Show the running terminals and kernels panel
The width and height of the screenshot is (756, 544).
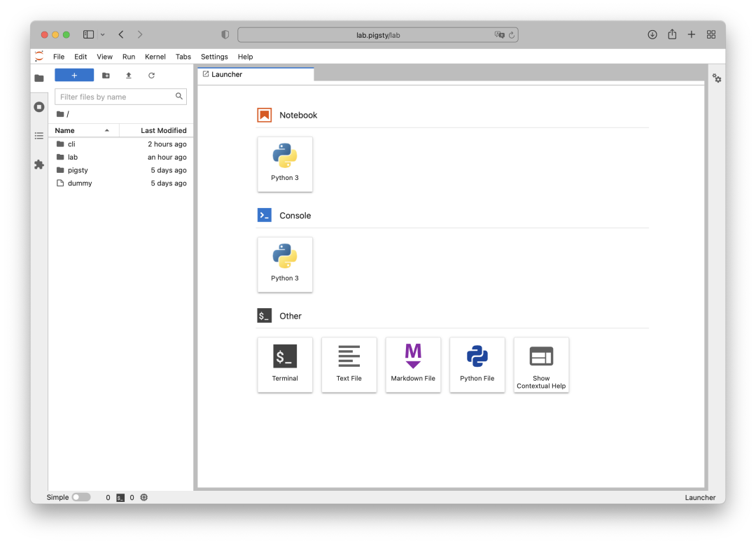pyautogui.click(x=39, y=107)
